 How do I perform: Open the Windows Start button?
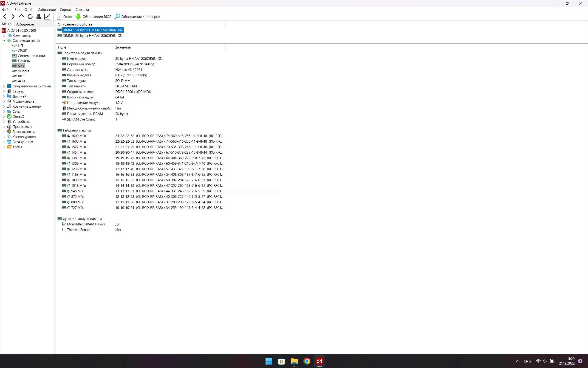tap(269, 361)
